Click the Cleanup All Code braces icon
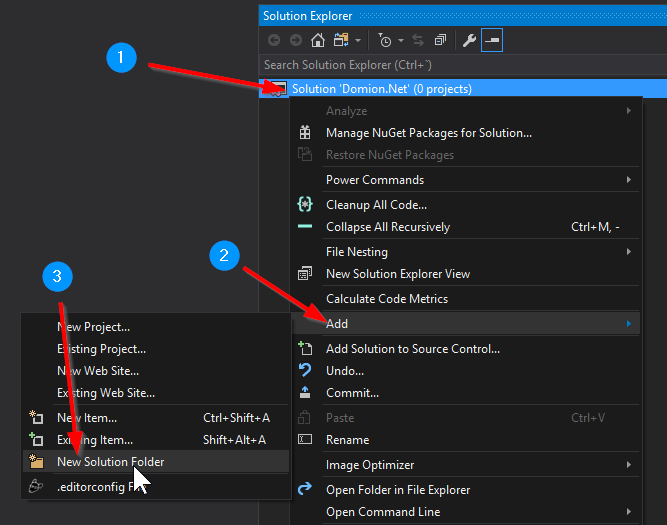Screen dimensions: 667x525 point(305,205)
